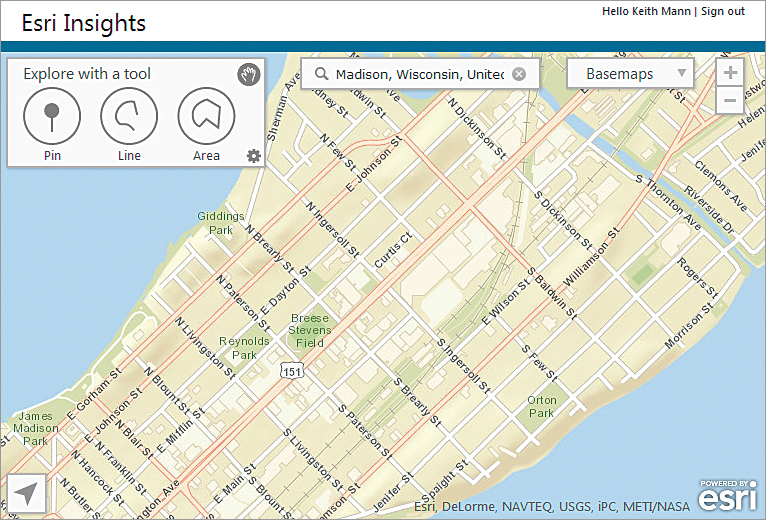Click the E Wilson St label
Viewport: 766px width, 520px height.
(506, 302)
